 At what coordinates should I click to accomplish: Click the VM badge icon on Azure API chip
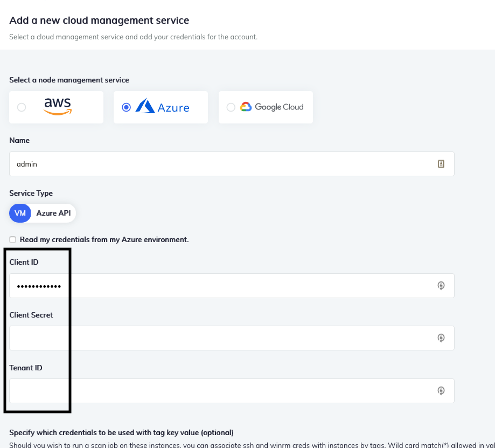pyautogui.click(x=20, y=213)
